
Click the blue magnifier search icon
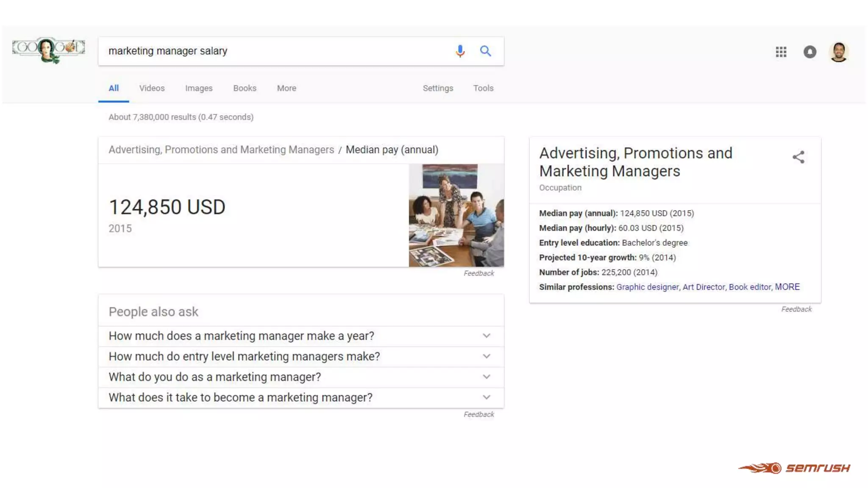click(x=485, y=51)
